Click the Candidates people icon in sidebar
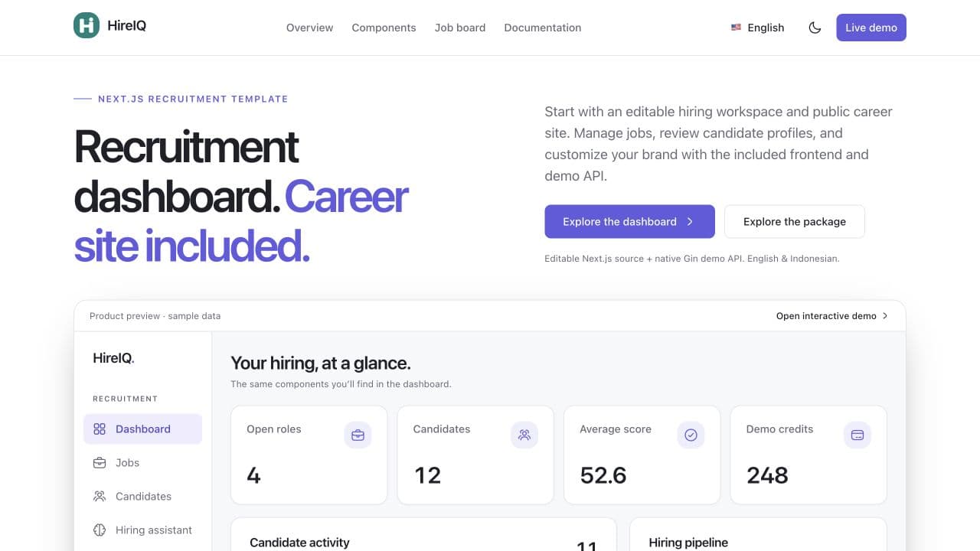980x551 pixels. [100, 496]
